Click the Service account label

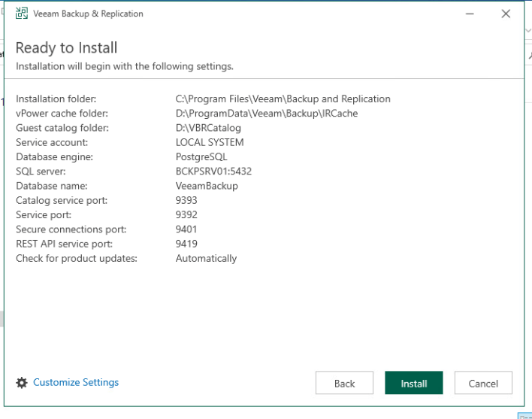click(52, 142)
